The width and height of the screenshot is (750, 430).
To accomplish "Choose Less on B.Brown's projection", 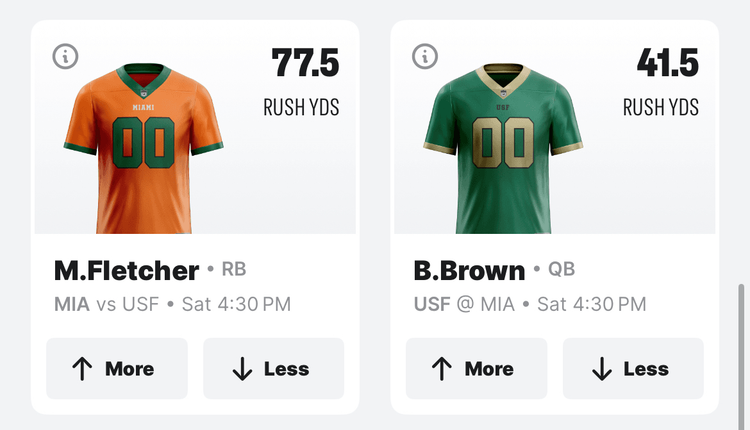I will [633, 369].
